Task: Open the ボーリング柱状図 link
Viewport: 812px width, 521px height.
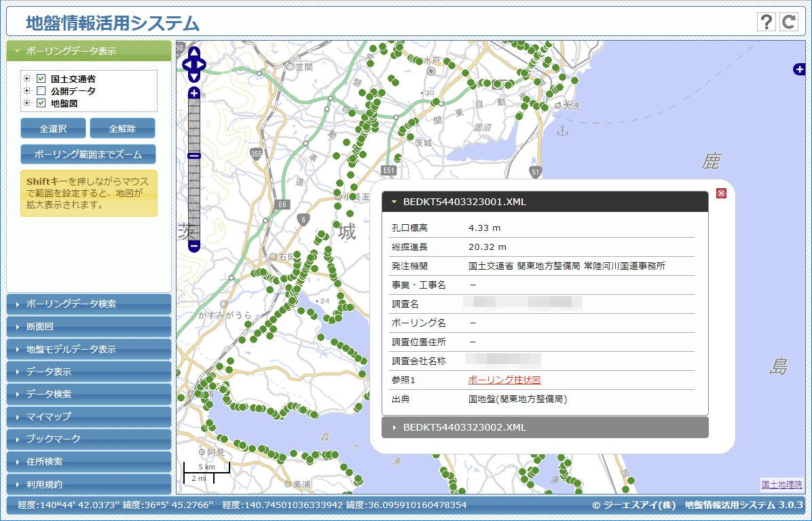Action: tap(504, 380)
